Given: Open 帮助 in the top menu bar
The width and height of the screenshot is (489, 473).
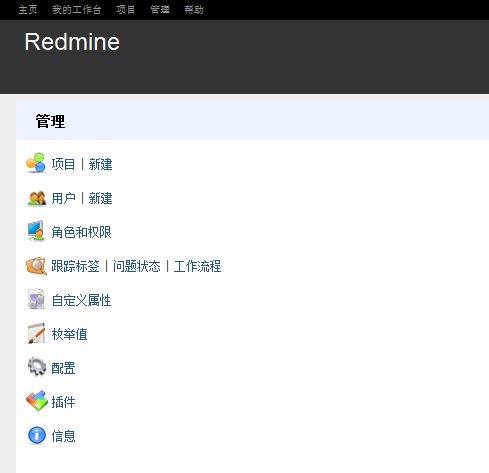Looking at the screenshot, I should [x=194, y=10].
